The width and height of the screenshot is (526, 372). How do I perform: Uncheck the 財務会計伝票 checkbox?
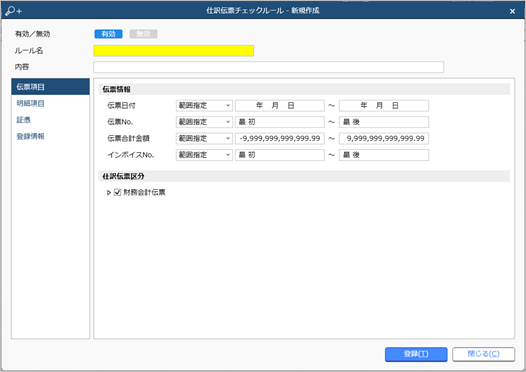click(117, 192)
